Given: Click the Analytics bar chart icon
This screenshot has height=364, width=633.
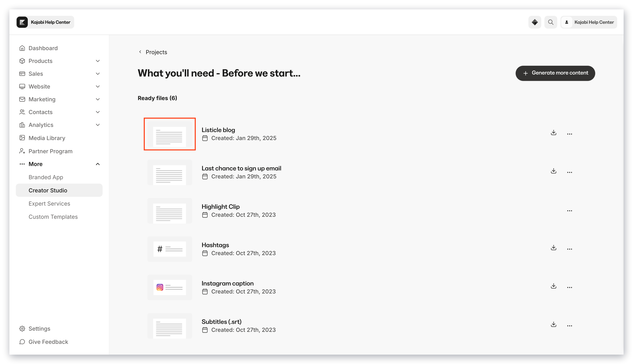Looking at the screenshot, I should 22,125.
